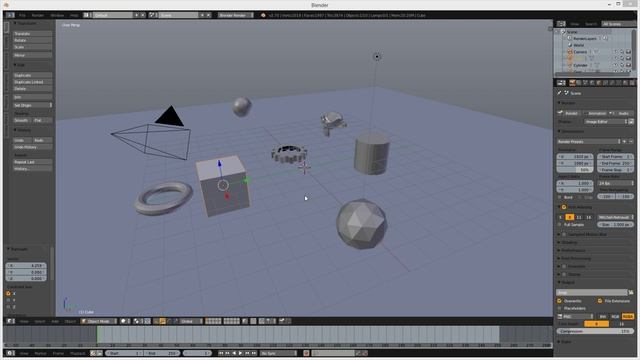Open the Window menu

click(x=57, y=15)
